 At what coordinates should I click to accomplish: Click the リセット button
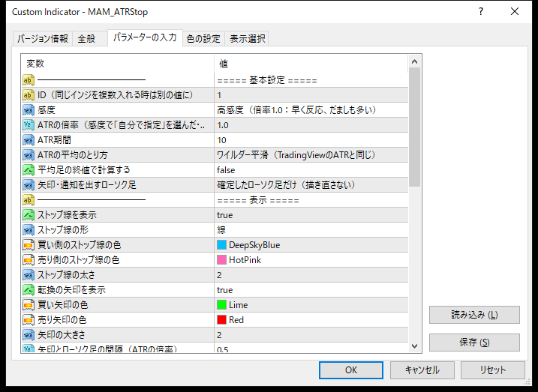493,370
